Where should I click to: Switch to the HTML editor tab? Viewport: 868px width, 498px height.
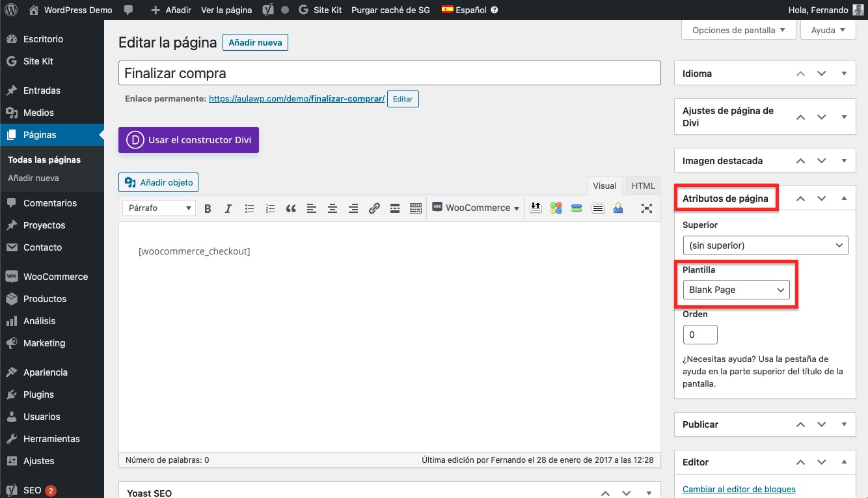tap(644, 186)
